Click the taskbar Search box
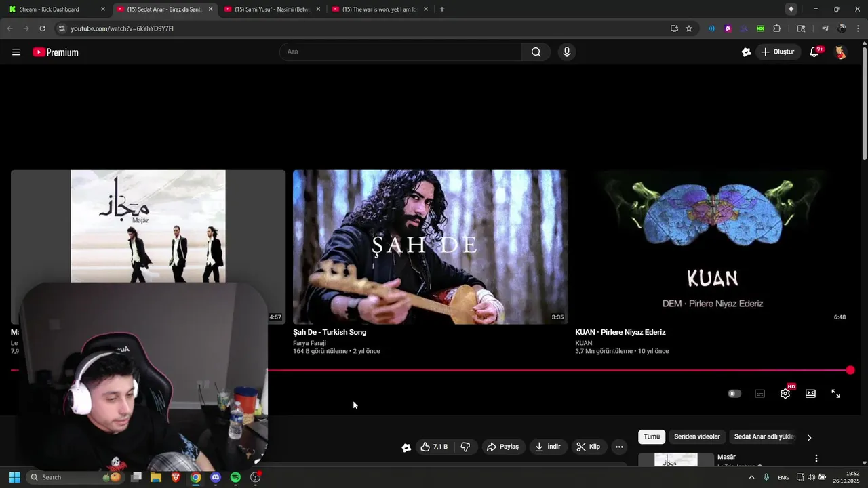 pyautogui.click(x=75, y=477)
